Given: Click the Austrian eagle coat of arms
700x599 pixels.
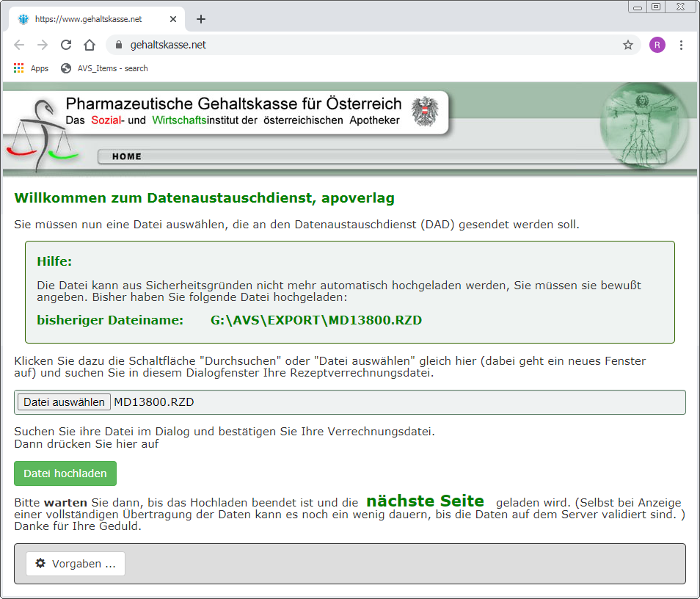Looking at the screenshot, I should coord(424,112).
